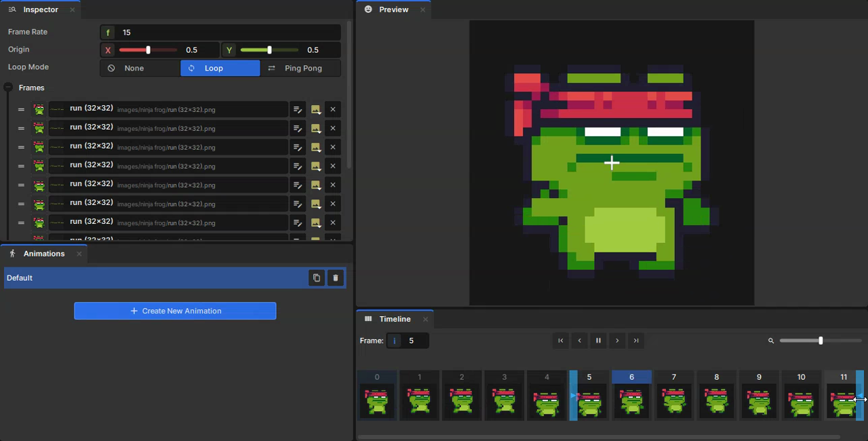Open image picker dropdown on second frame row
Image resolution: width=868 pixels, height=441 pixels.
pyautogui.click(x=316, y=128)
